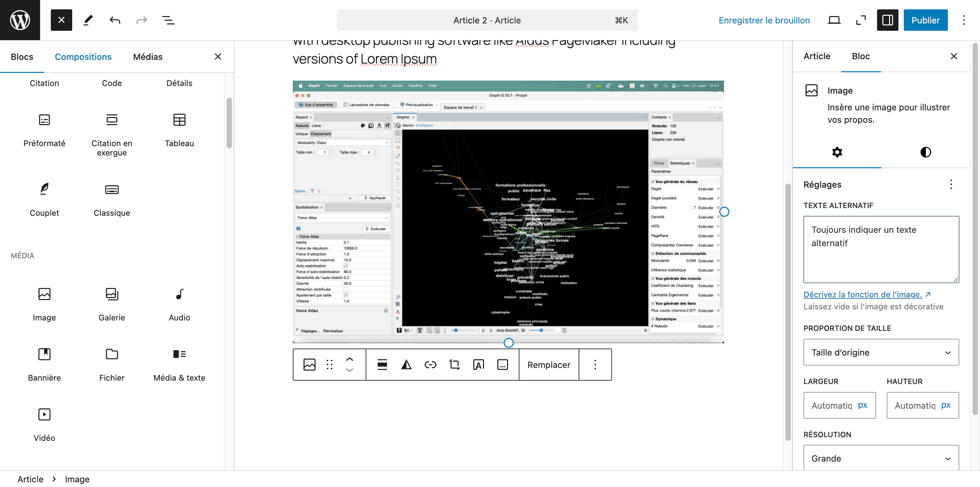Screen dimensions: 980x487
Task: Click the Texte alternatif text area
Action: pyautogui.click(x=881, y=250)
